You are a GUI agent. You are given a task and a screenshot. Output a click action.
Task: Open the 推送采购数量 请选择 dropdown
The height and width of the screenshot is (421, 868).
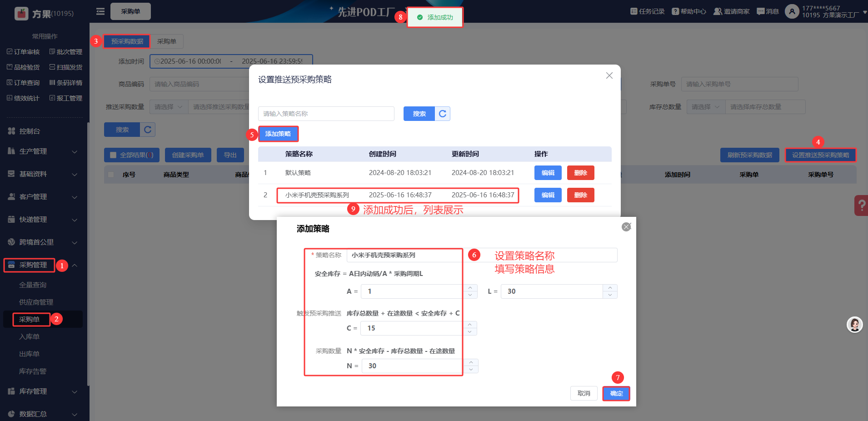(169, 107)
